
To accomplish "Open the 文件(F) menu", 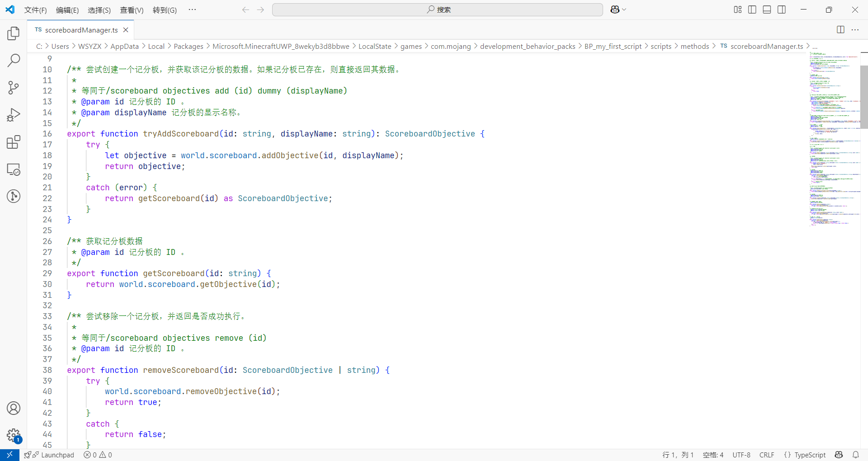I will (35, 10).
